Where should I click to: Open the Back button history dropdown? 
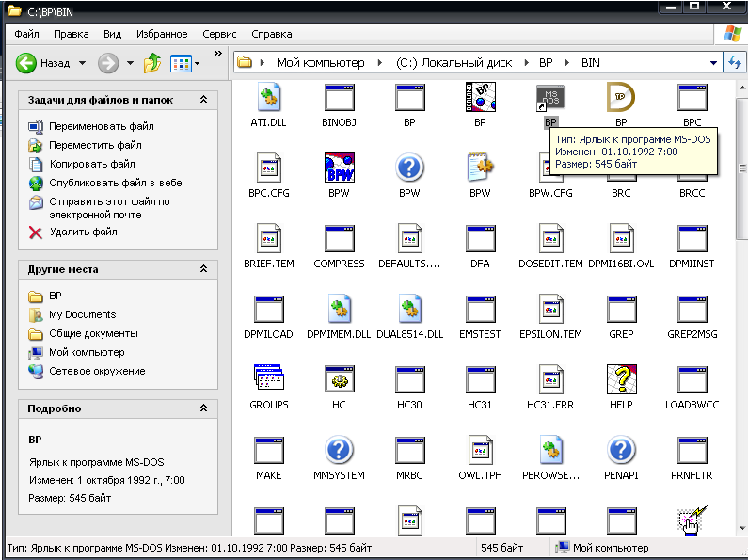coord(82,63)
